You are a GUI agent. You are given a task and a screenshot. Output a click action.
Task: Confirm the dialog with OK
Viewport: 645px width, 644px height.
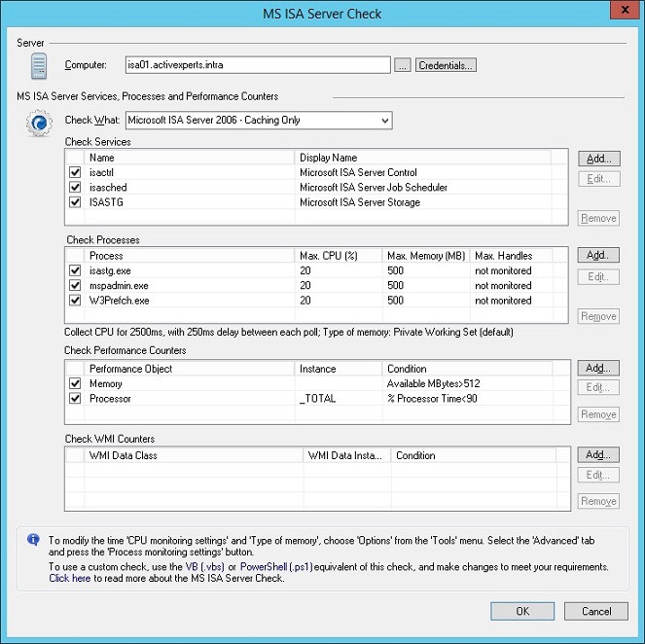522,611
